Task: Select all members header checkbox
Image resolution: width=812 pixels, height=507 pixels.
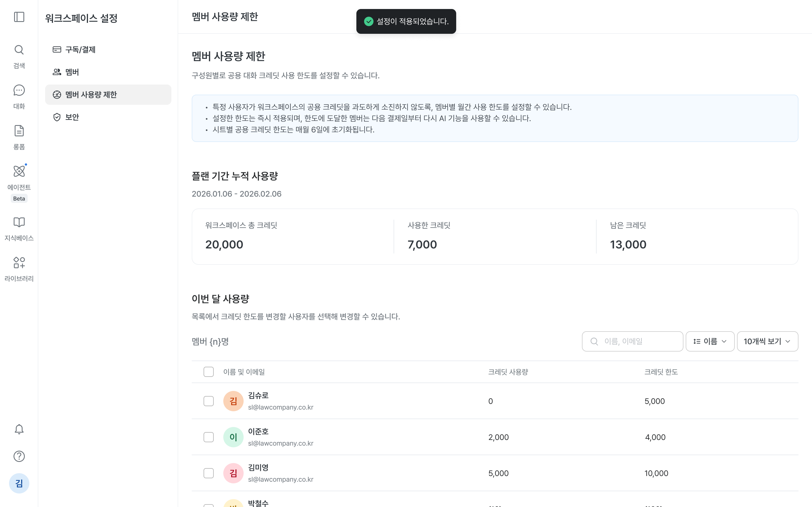Action: point(209,372)
